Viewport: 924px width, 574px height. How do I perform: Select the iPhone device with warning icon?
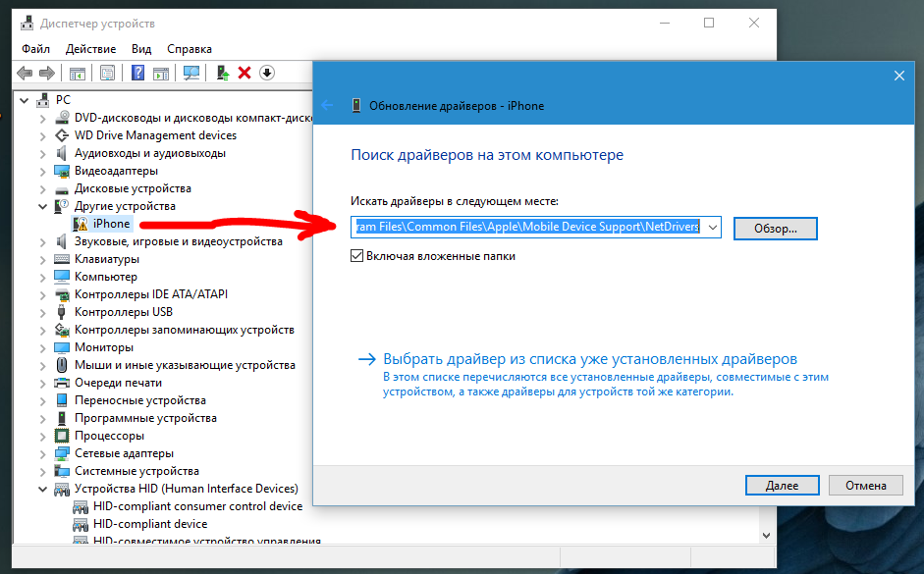click(102, 224)
